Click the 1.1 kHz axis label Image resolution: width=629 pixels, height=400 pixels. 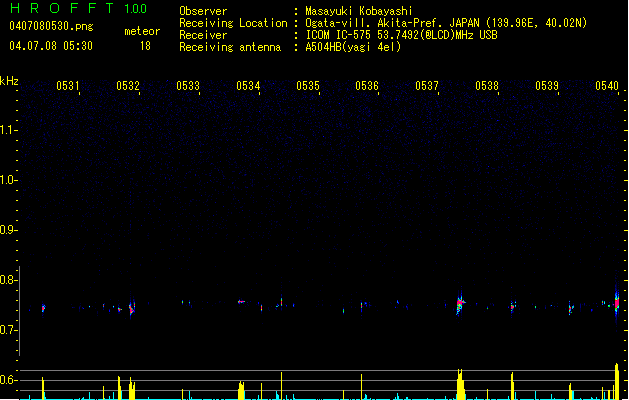tap(8, 130)
